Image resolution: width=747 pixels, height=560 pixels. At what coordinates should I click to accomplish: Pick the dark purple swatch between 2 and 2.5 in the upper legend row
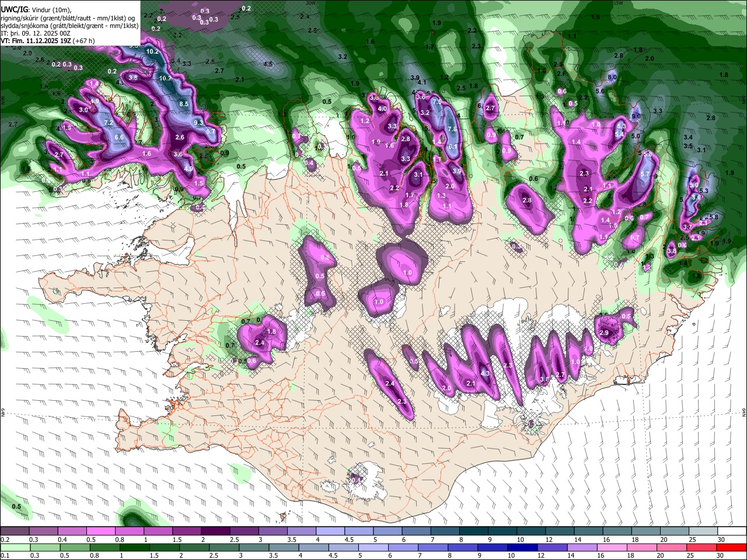pos(217,531)
